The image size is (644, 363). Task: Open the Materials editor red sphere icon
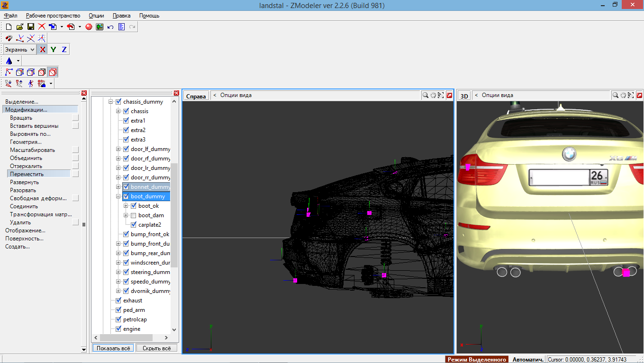tap(89, 27)
